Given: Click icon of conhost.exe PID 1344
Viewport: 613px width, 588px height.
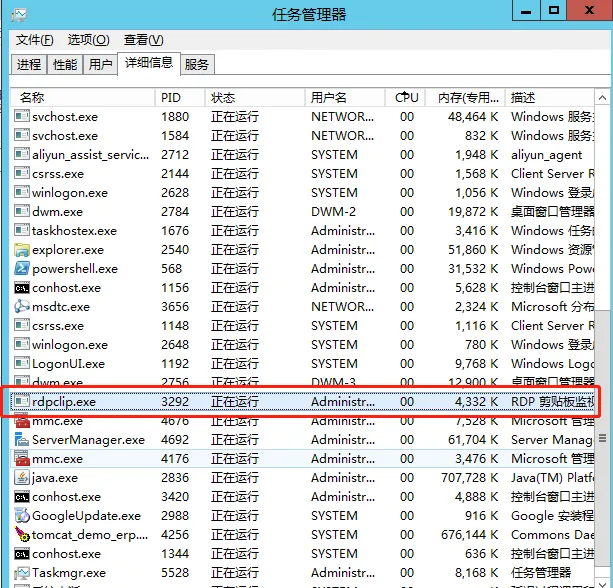Looking at the screenshot, I should [x=22, y=554].
